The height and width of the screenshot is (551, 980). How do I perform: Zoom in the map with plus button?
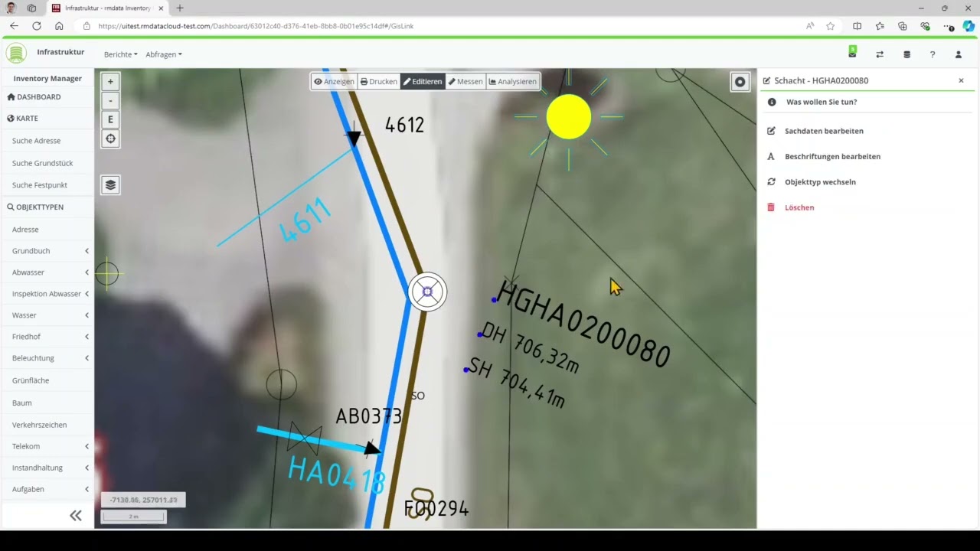pos(110,81)
